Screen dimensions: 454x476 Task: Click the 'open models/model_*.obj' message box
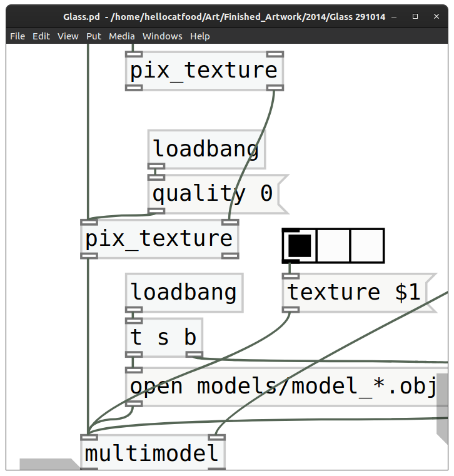click(x=287, y=387)
